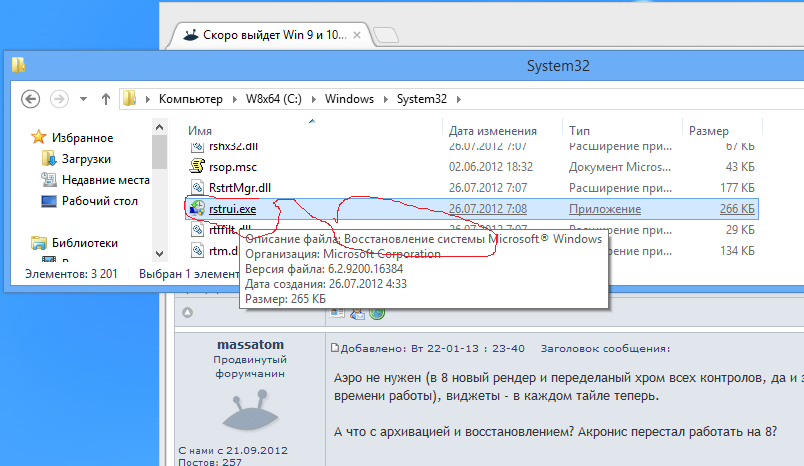The image size is (804, 466).
Task: Click the send private message icon
Action: click(x=357, y=313)
